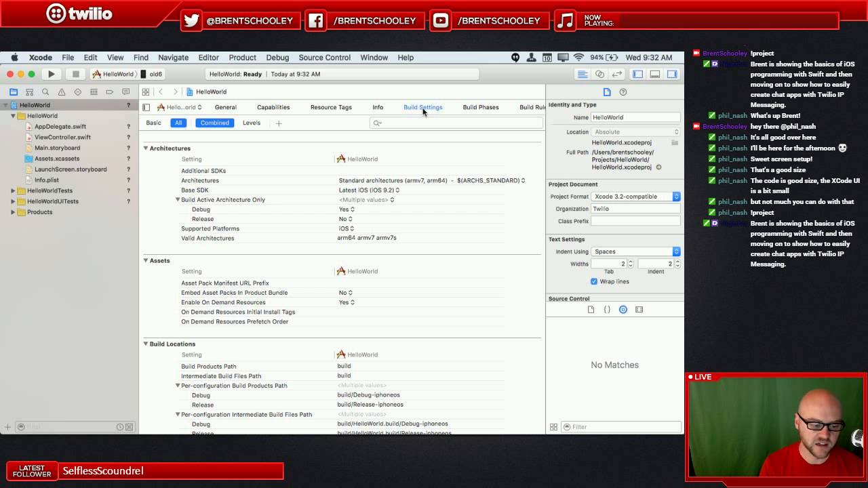The width and height of the screenshot is (868, 488).
Task: Select the Levels view mode
Action: click(252, 123)
